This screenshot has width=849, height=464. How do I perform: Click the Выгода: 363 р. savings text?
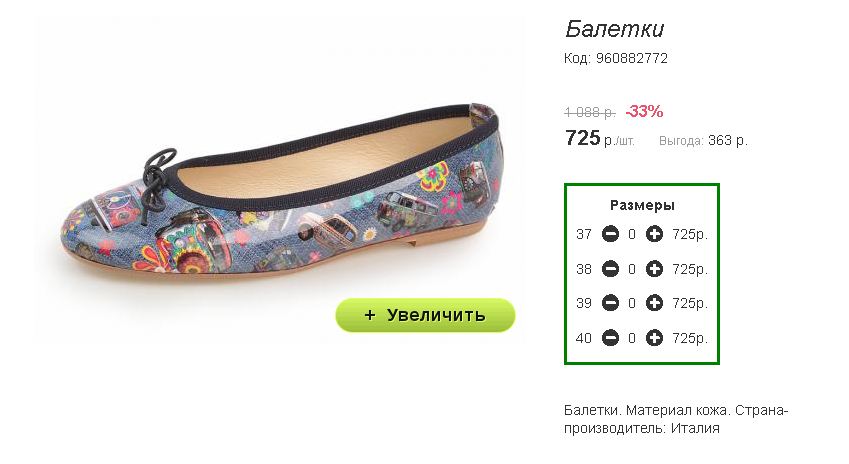703,140
